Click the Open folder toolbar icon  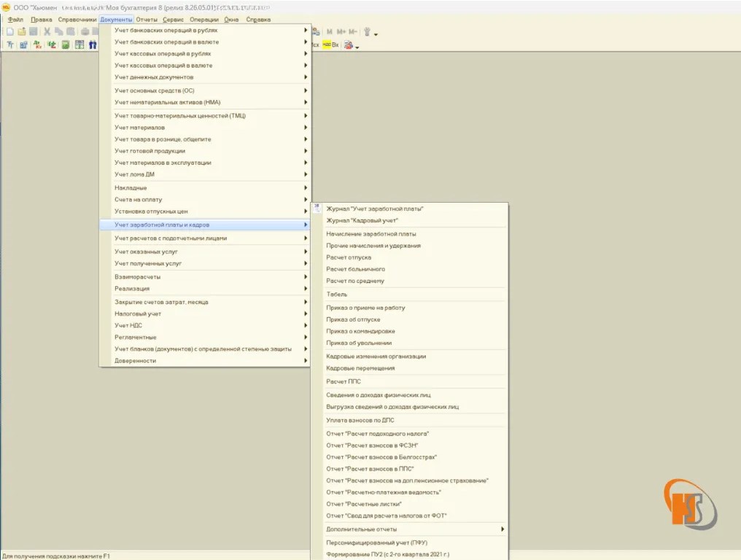22,31
